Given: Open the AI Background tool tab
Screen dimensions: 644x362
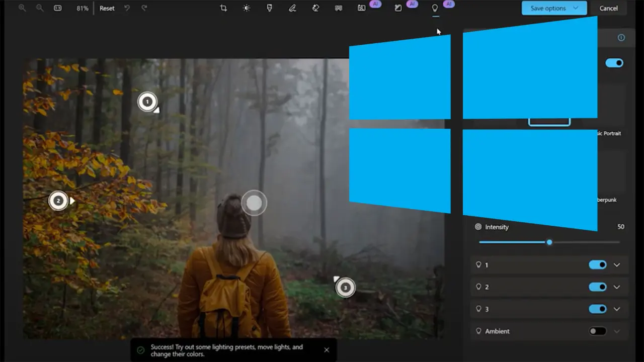Looking at the screenshot, I should (x=362, y=8).
